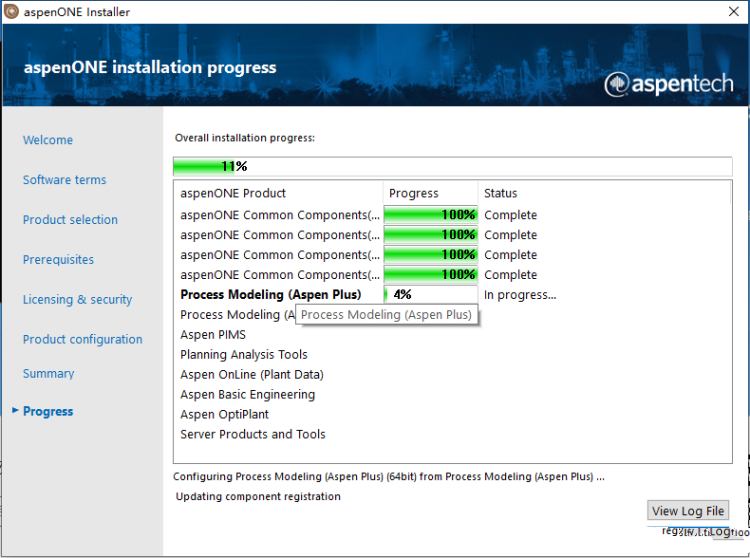Click the Process Modeling (Aspen Plus) tooltip

[x=386, y=315]
